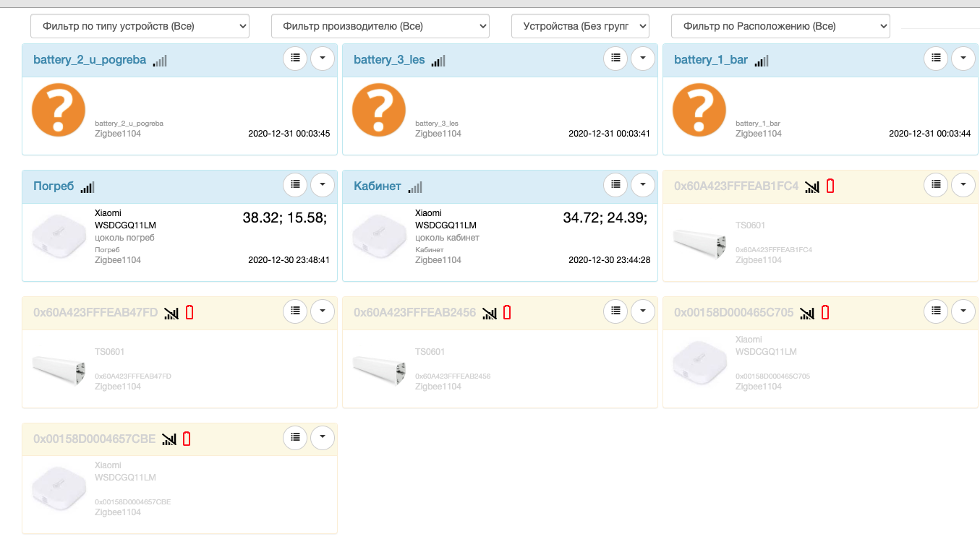Expand caret menu on 0x60A423FFFEAB47FD card
This screenshot has width=980, height=547.
coord(323,311)
